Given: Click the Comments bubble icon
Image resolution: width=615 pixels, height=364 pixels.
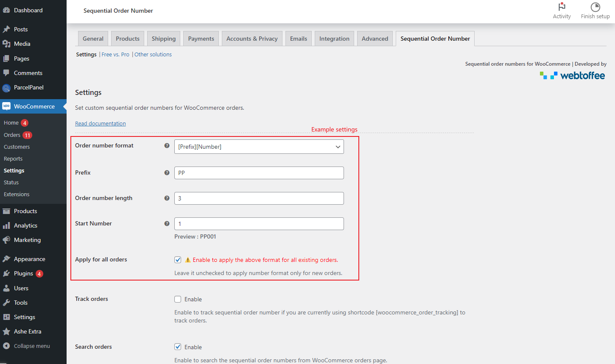Looking at the screenshot, I should pos(6,73).
